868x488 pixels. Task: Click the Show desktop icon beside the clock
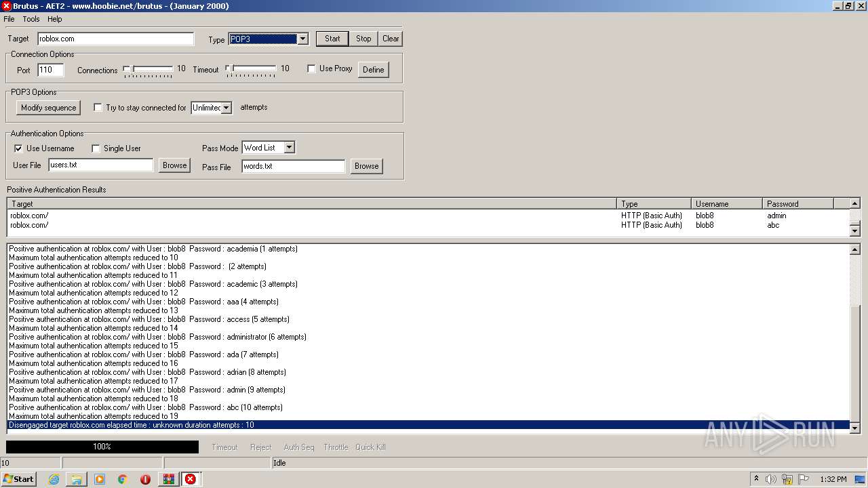coord(860,479)
